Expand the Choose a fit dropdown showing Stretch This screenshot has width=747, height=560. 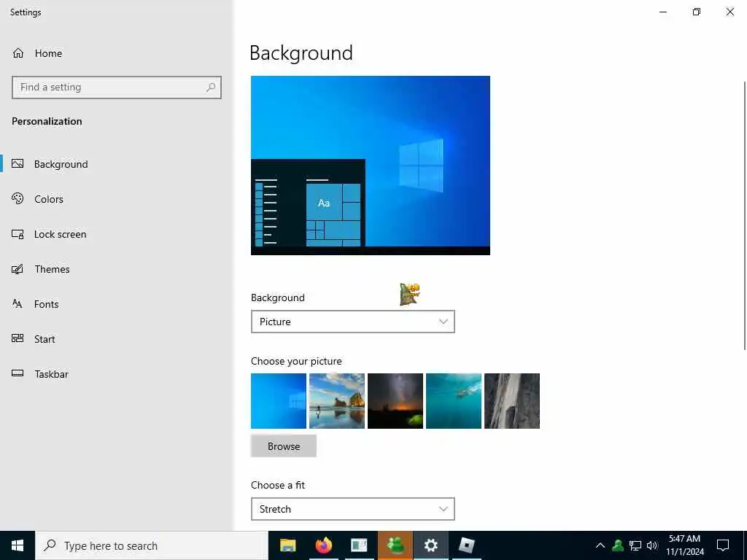353,509
